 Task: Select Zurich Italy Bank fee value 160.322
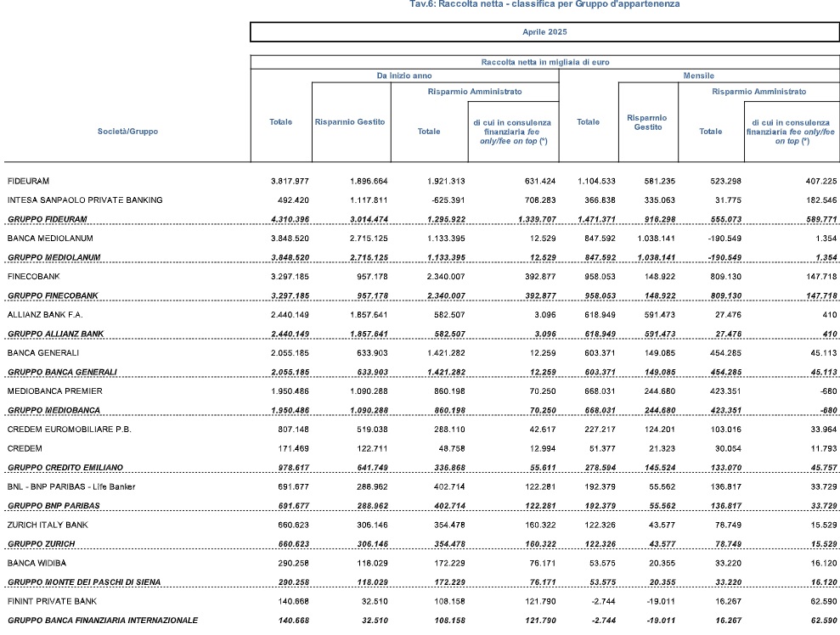pyautogui.click(x=540, y=525)
